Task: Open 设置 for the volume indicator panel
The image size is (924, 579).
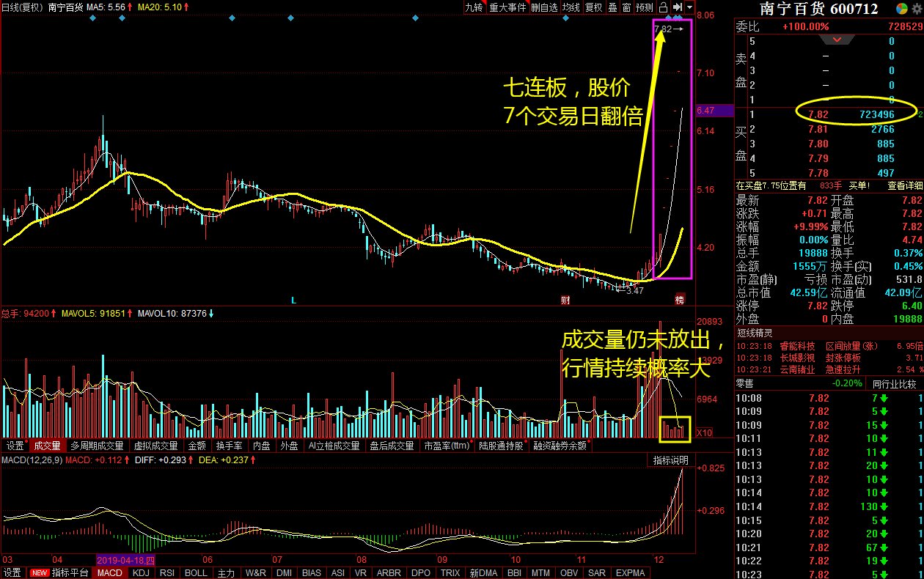Action: point(15,446)
